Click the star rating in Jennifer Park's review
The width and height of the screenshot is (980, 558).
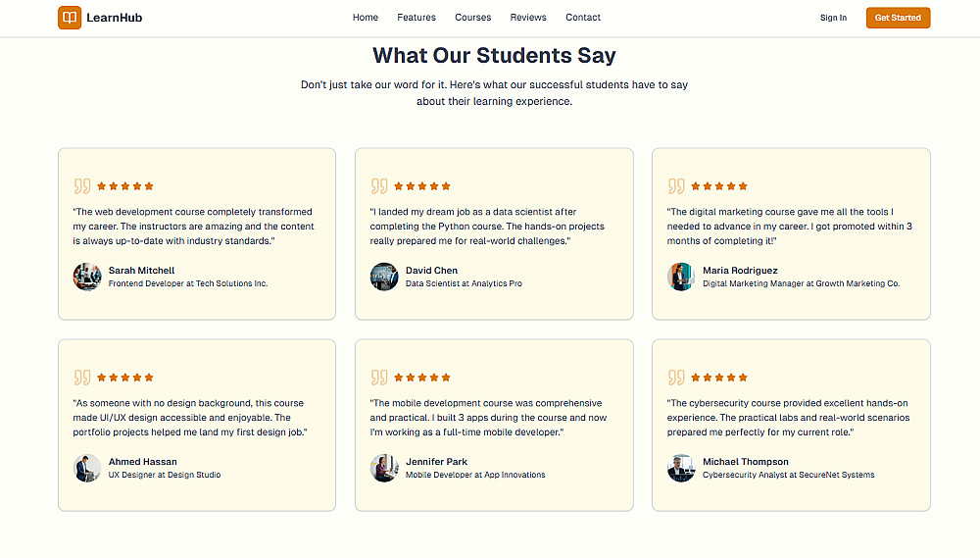click(422, 378)
